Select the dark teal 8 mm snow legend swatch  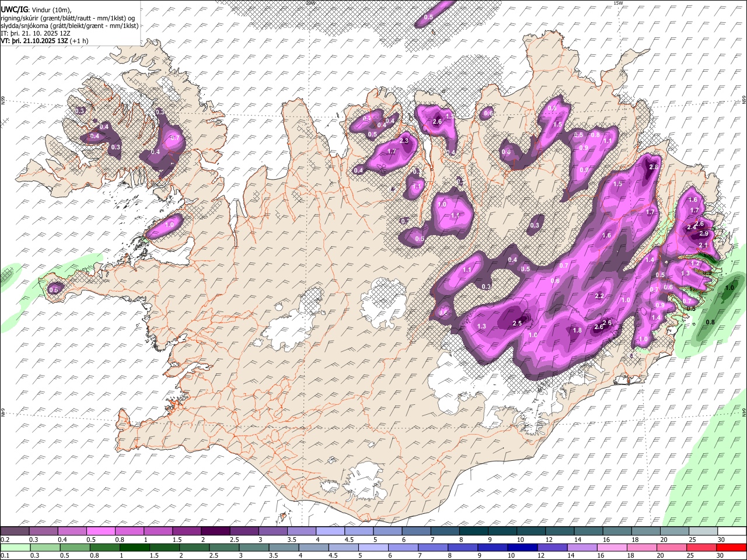[x=473, y=531]
